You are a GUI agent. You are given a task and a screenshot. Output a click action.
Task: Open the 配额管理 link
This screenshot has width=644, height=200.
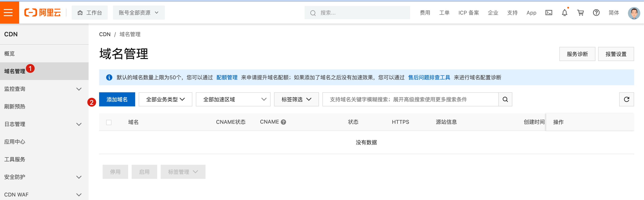[x=227, y=78]
